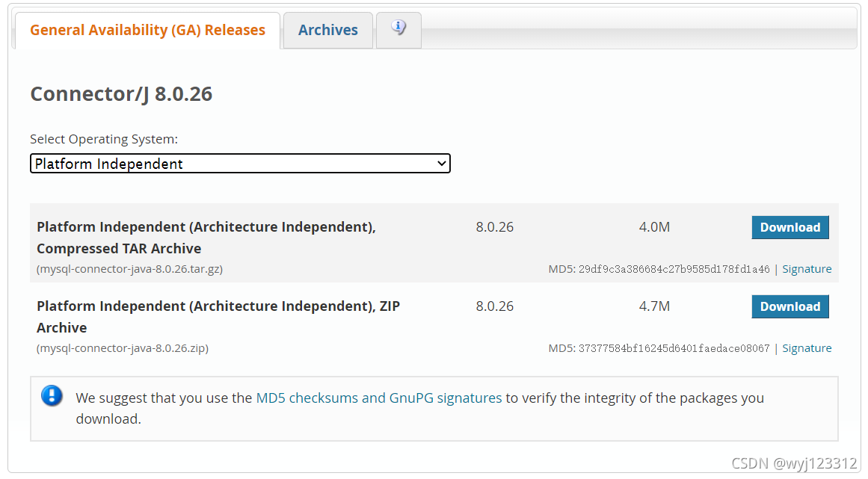The image size is (868, 479).
Task: Open the information tab with the speech-bubble icon
Action: click(398, 30)
